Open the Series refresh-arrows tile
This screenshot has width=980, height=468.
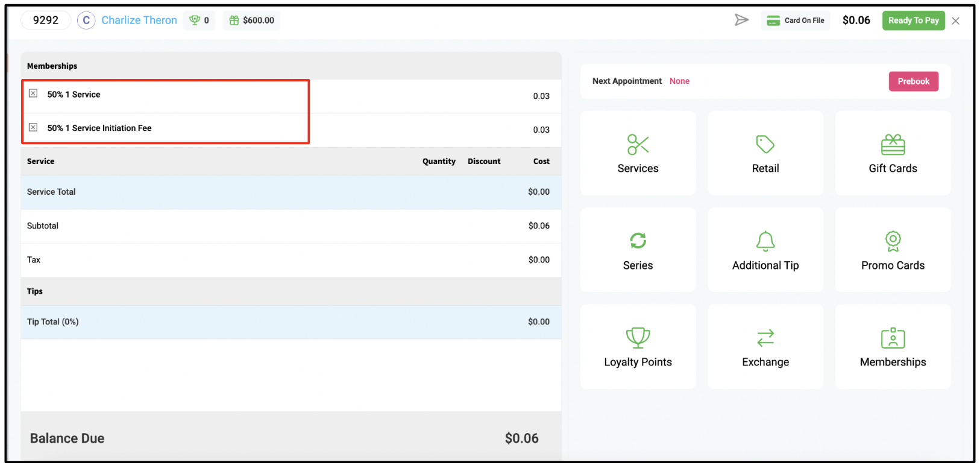coord(638,250)
